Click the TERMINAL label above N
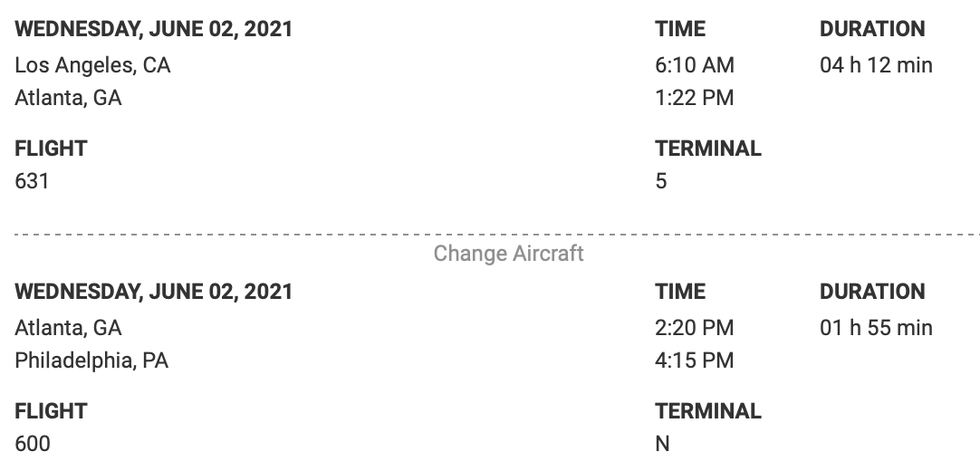 click(x=708, y=411)
